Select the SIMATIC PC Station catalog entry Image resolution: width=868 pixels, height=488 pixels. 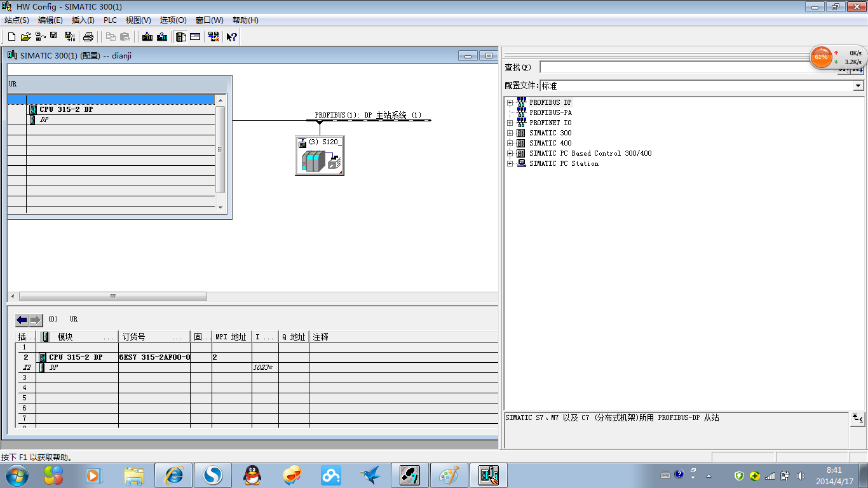[564, 163]
